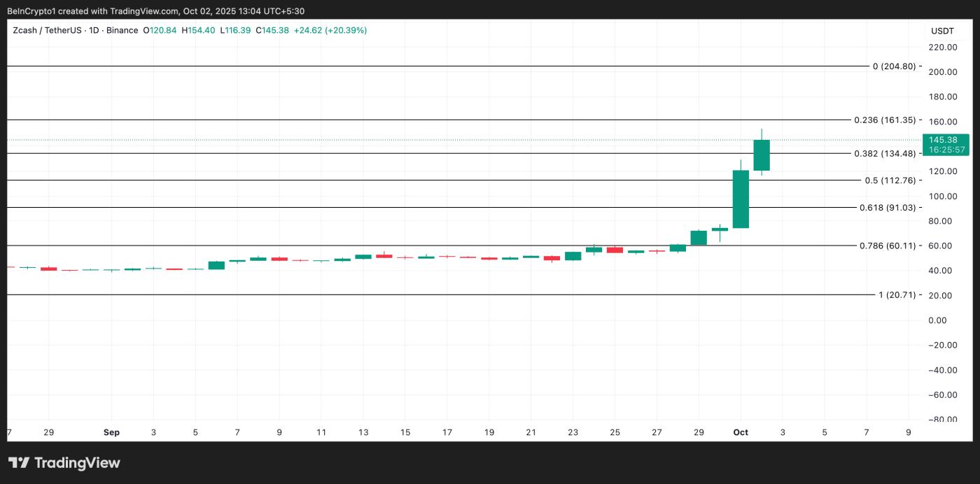The width and height of the screenshot is (980, 484).
Task: Click the 220.00 price axis label
Action: click(x=942, y=47)
